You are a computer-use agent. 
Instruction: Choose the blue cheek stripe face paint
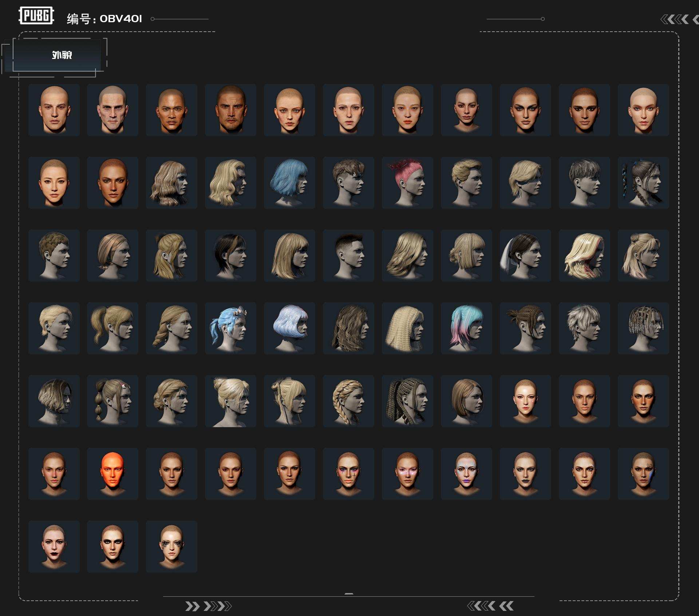pos(643,474)
